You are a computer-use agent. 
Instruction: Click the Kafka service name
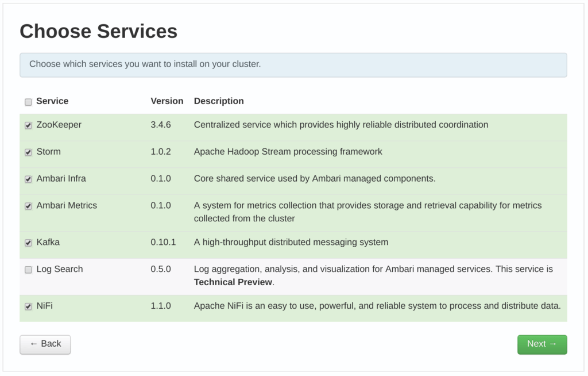(48, 242)
